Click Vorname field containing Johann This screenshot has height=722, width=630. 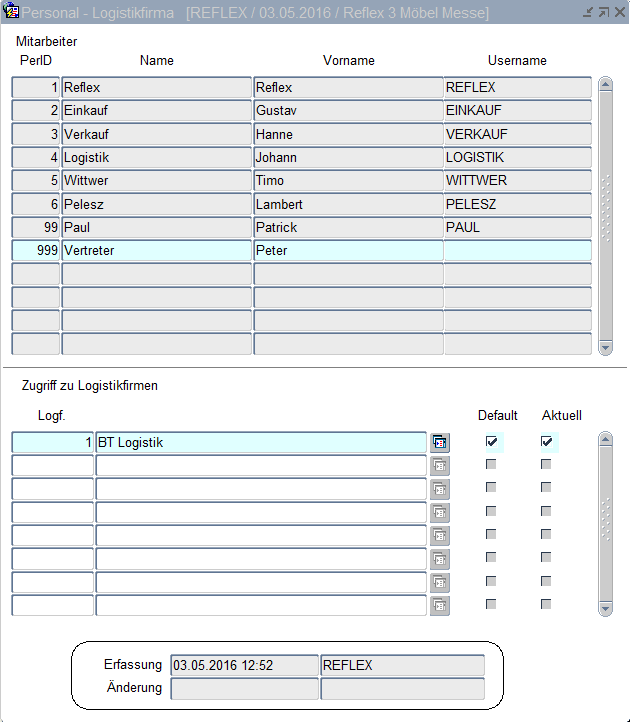pos(347,157)
